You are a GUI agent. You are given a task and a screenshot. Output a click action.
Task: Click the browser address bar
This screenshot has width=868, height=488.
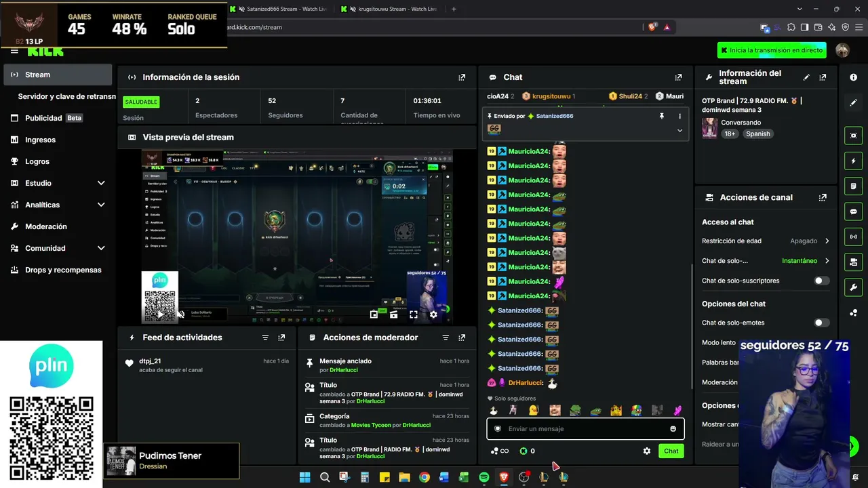tap(434, 27)
